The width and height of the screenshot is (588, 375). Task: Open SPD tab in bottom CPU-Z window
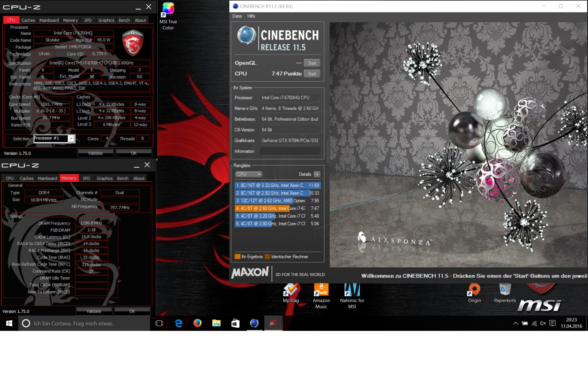tap(86, 178)
